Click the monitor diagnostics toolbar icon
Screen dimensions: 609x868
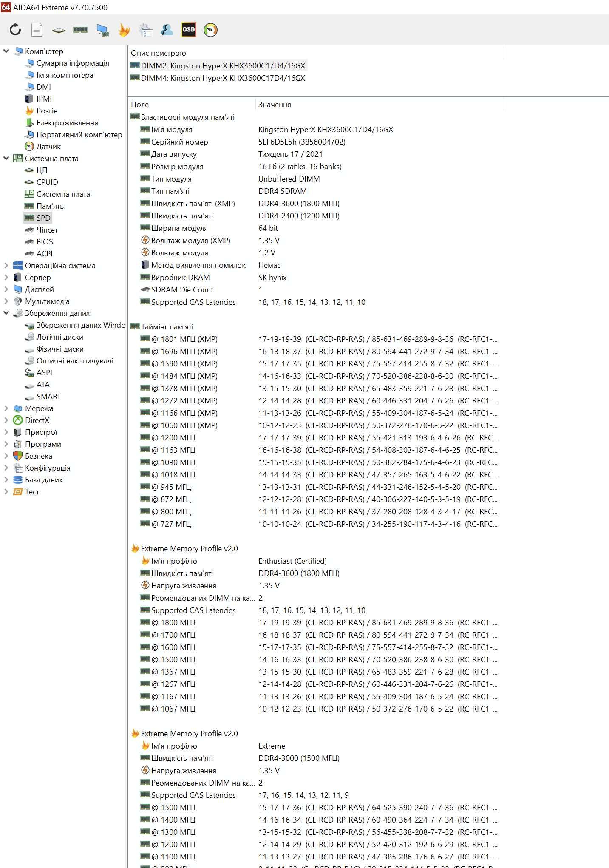click(102, 30)
